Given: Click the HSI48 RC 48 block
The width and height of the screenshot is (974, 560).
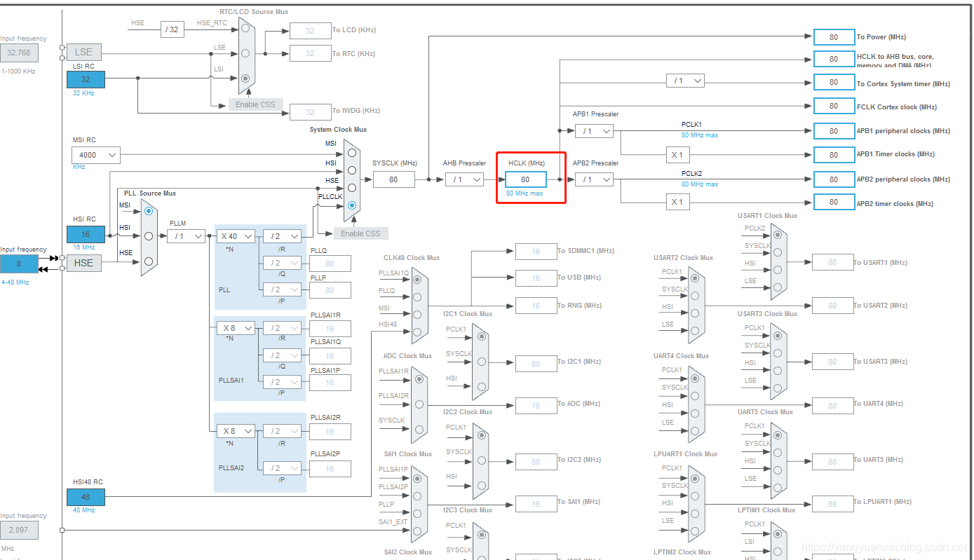Looking at the screenshot, I should (x=86, y=497).
